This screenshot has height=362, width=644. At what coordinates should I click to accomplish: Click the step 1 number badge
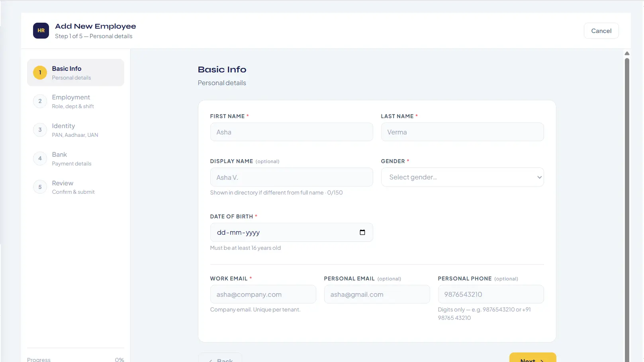(x=40, y=72)
